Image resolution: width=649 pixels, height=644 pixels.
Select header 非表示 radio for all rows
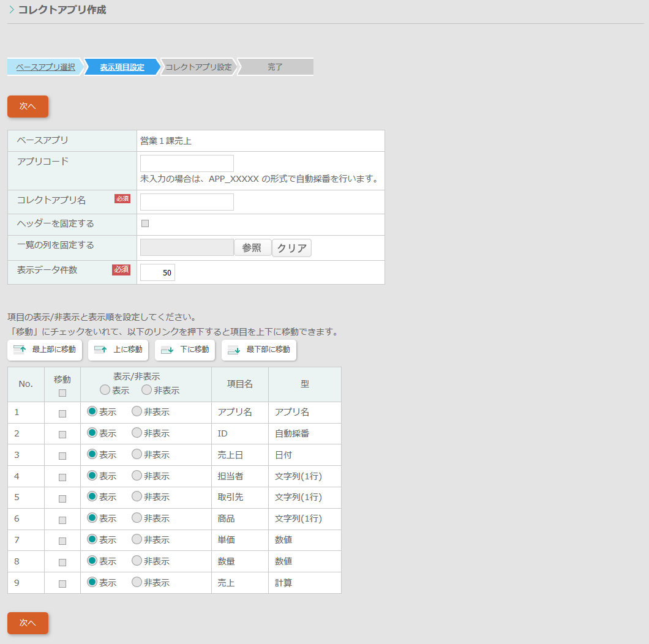coord(146,390)
